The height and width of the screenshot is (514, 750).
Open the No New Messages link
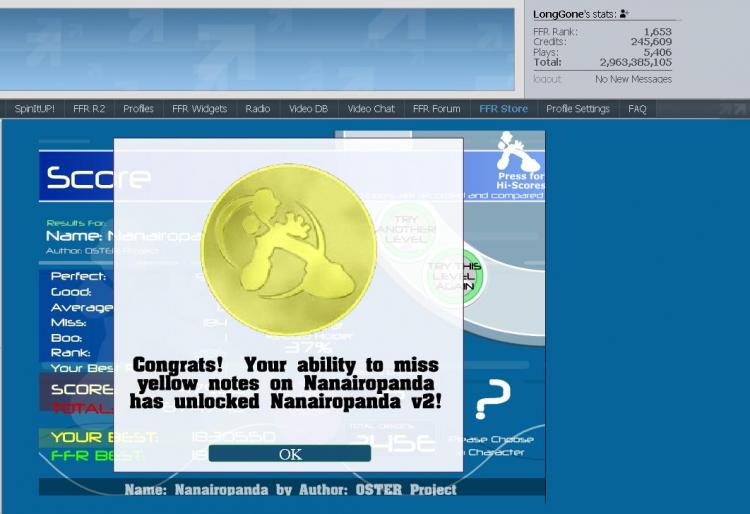[x=633, y=79]
